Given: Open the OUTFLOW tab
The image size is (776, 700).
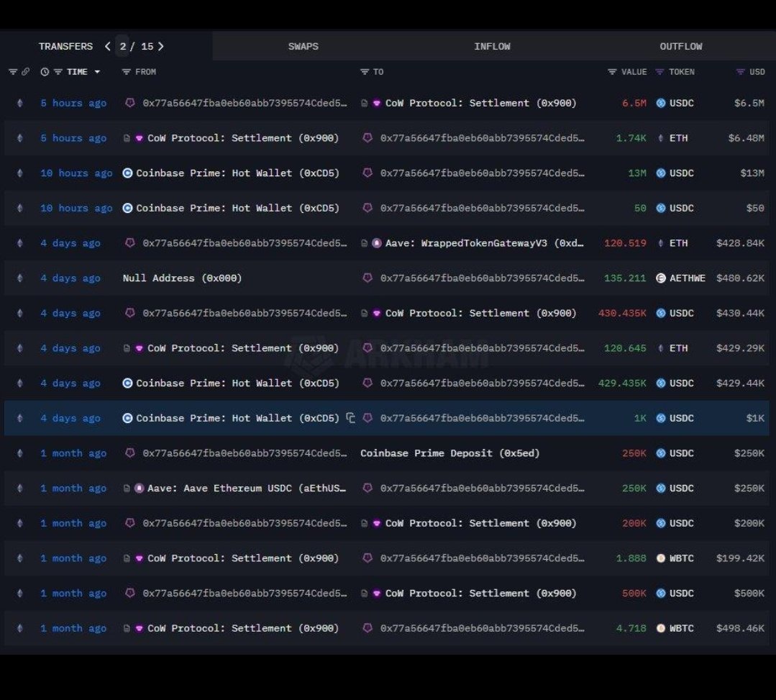Looking at the screenshot, I should [681, 46].
